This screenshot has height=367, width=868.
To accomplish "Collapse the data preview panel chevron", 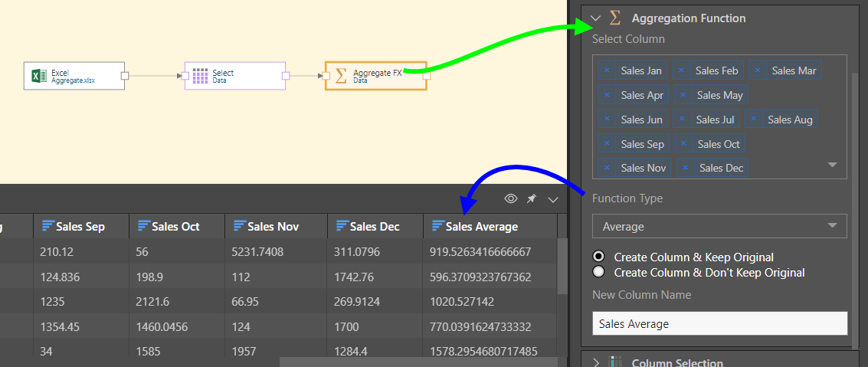I will (553, 199).
